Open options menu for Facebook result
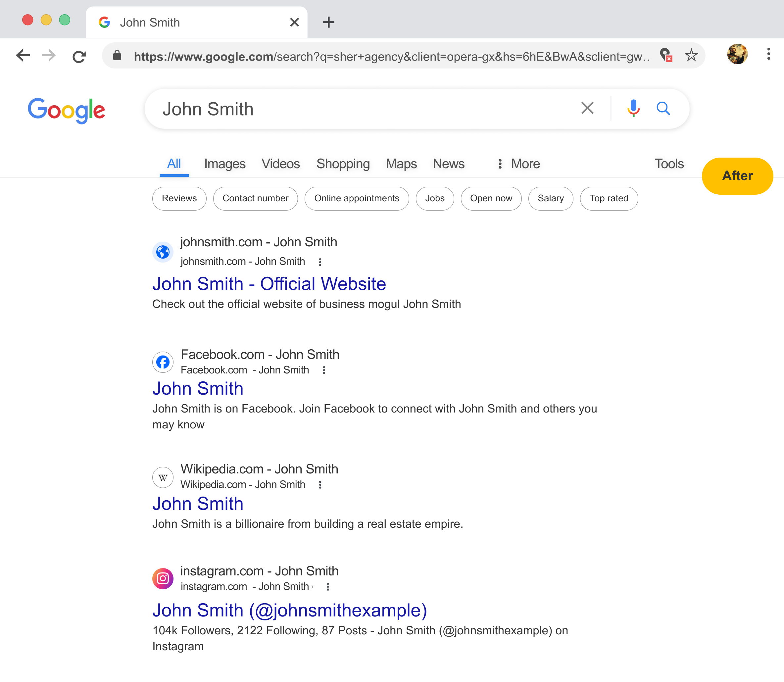Image resolution: width=784 pixels, height=682 pixels. click(324, 370)
